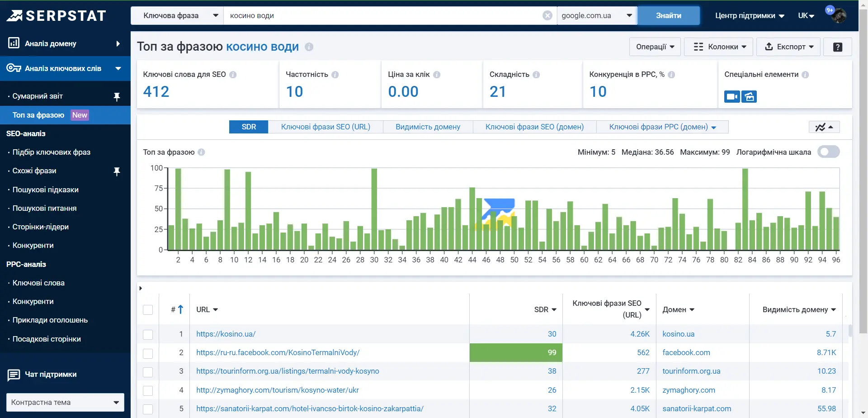Open the user avatar menu
The height and width of the screenshot is (418, 868).
point(839,15)
